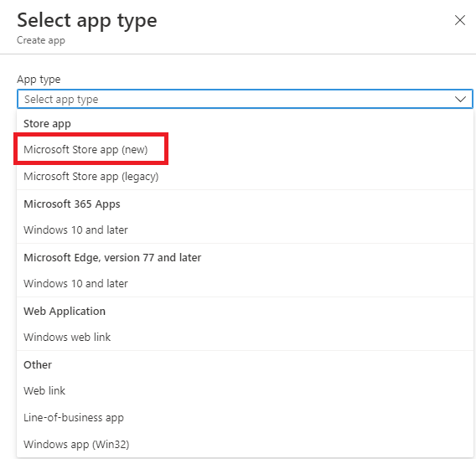476x459 pixels.
Task: Select Windows 10 and later under Microsoft Edge
Action: pyautogui.click(x=245, y=283)
